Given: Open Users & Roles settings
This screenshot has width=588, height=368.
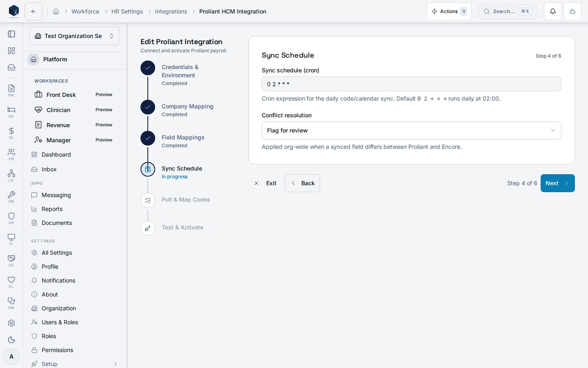Looking at the screenshot, I should [x=74, y=322].
